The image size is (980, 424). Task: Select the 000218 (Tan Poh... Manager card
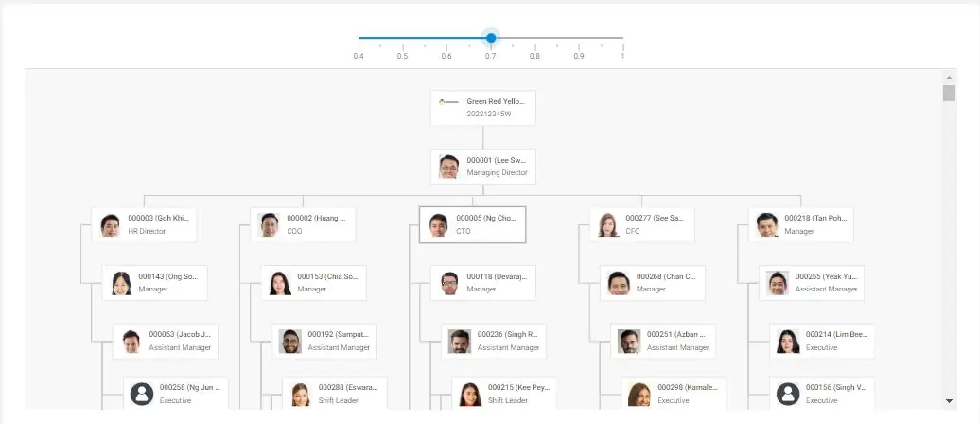[x=800, y=224]
